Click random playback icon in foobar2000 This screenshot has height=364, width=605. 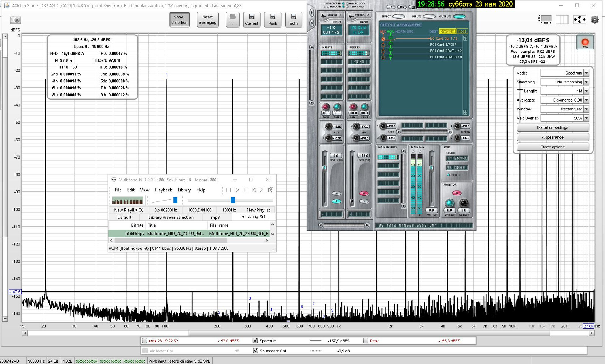coord(271,190)
